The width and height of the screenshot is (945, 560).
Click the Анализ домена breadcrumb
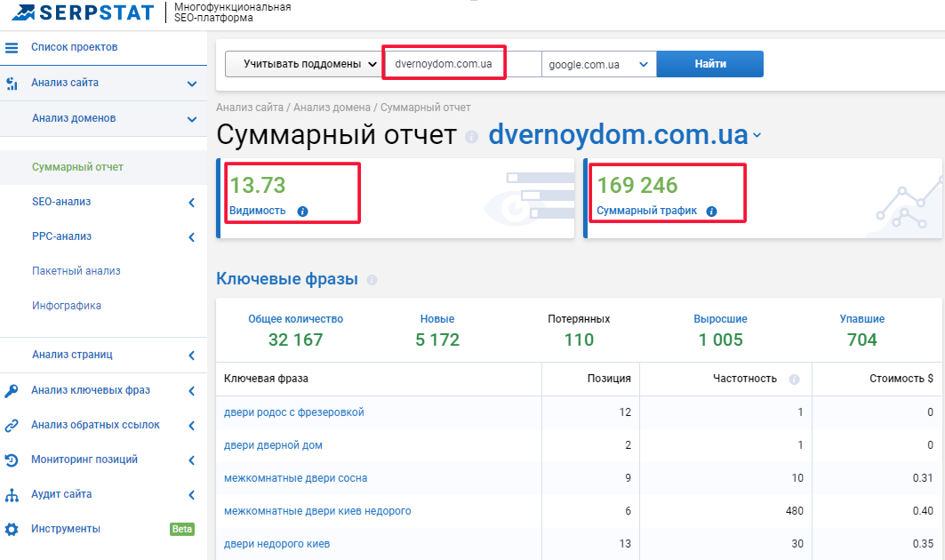coord(332,108)
